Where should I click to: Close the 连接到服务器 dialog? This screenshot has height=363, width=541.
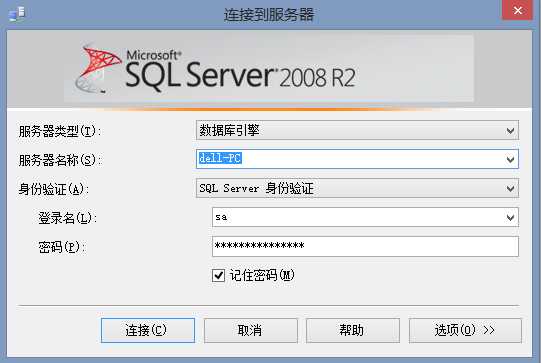pos(517,10)
